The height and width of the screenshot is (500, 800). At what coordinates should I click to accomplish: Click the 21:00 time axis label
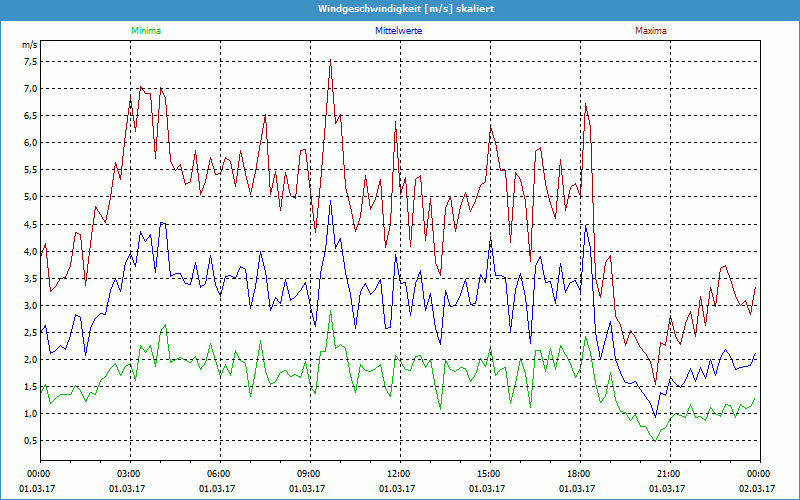point(670,473)
